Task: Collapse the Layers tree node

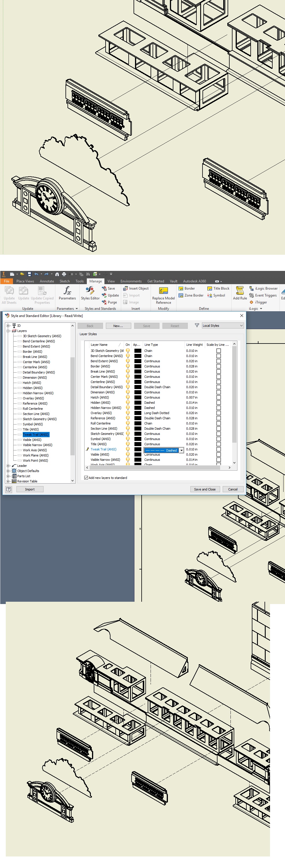Action: tap(8, 331)
